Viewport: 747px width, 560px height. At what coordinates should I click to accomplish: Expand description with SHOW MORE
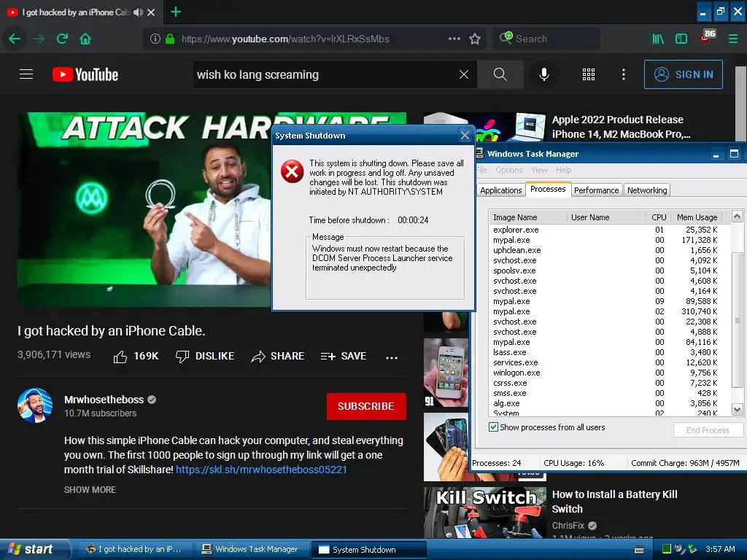(90, 489)
